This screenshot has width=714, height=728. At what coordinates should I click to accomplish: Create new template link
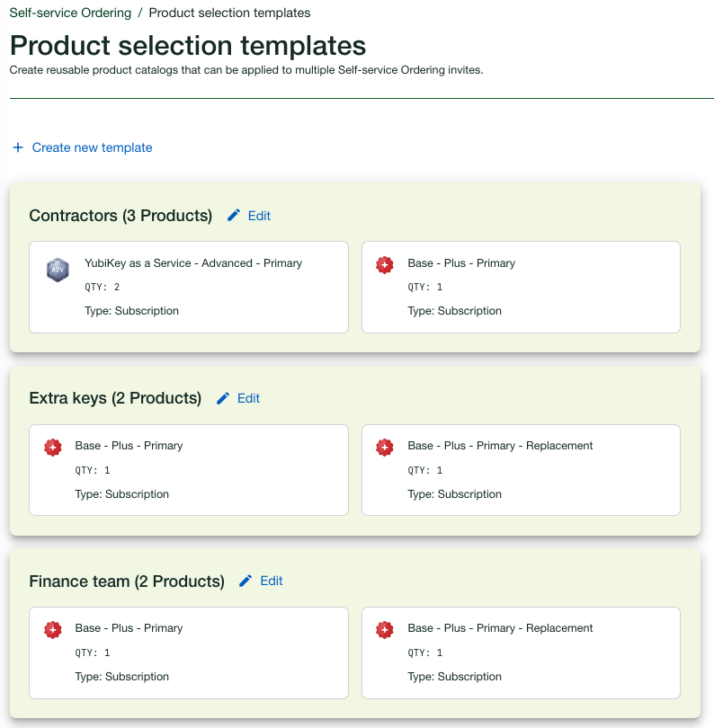(92, 147)
